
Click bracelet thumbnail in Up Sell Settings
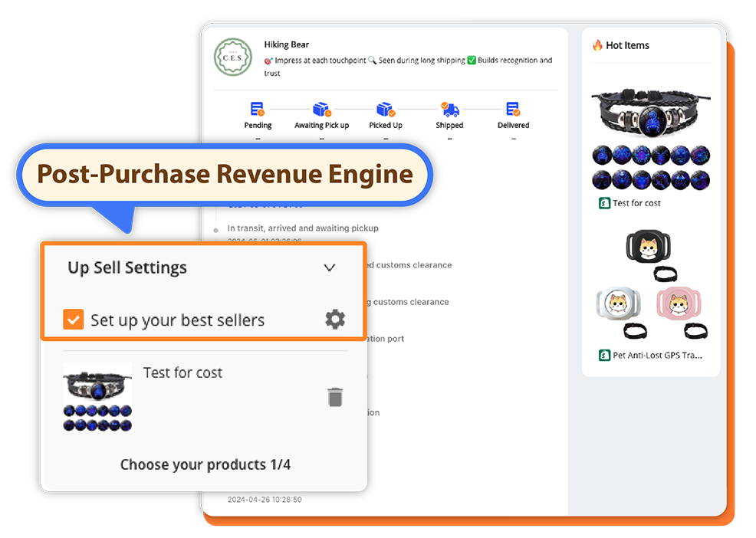click(x=97, y=397)
